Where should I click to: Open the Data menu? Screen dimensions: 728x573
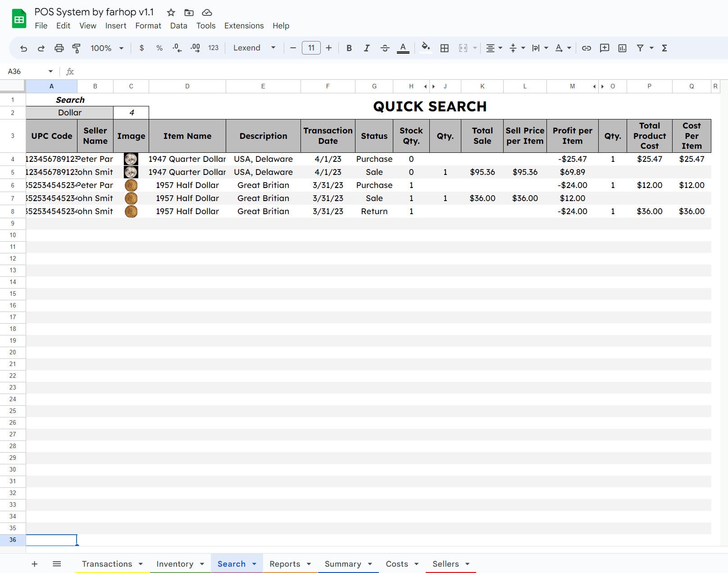[178, 26]
